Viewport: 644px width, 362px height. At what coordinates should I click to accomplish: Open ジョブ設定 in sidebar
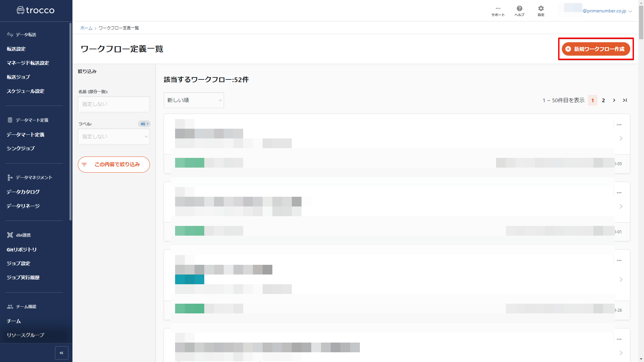[x=18, y=263]
